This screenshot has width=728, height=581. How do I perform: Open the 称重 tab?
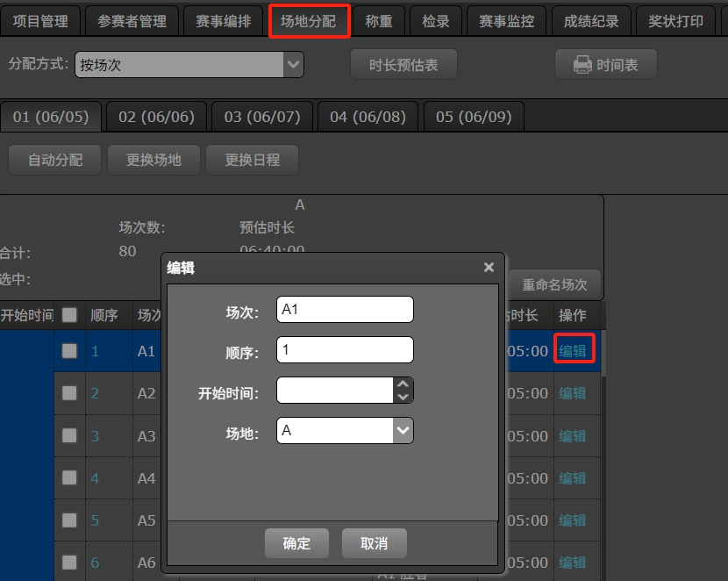pyautogui.click(x=379, y=22)
